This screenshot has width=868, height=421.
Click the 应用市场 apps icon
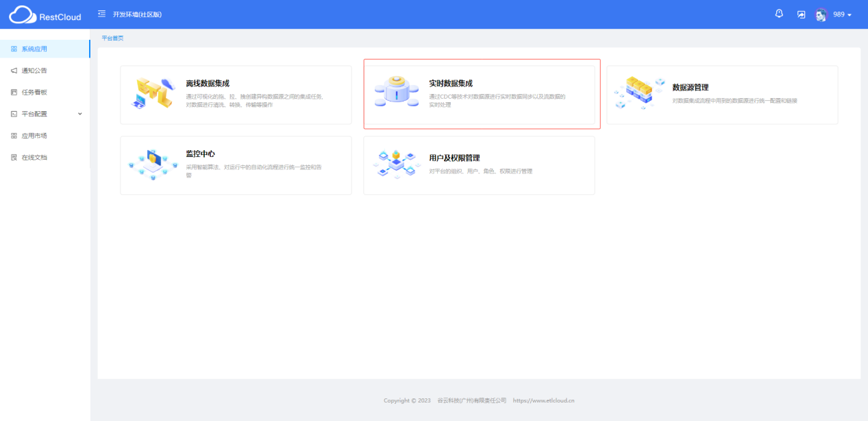click(x=14, y=136)
